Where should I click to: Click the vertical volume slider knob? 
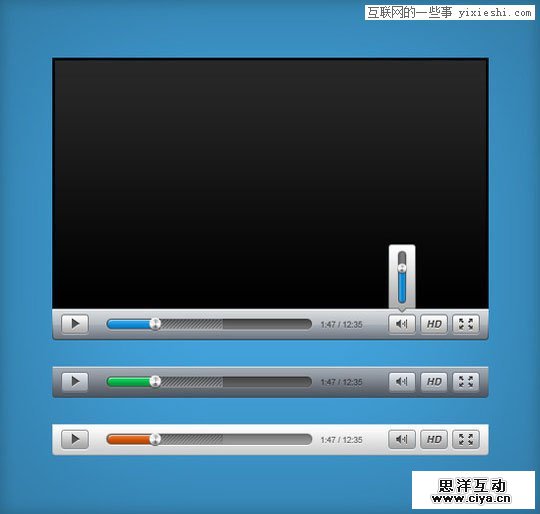tap(402, 268)
